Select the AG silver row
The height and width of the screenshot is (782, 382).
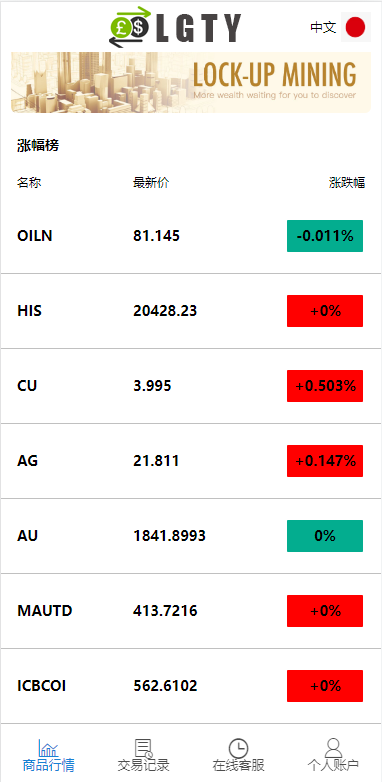click(191, 461)
